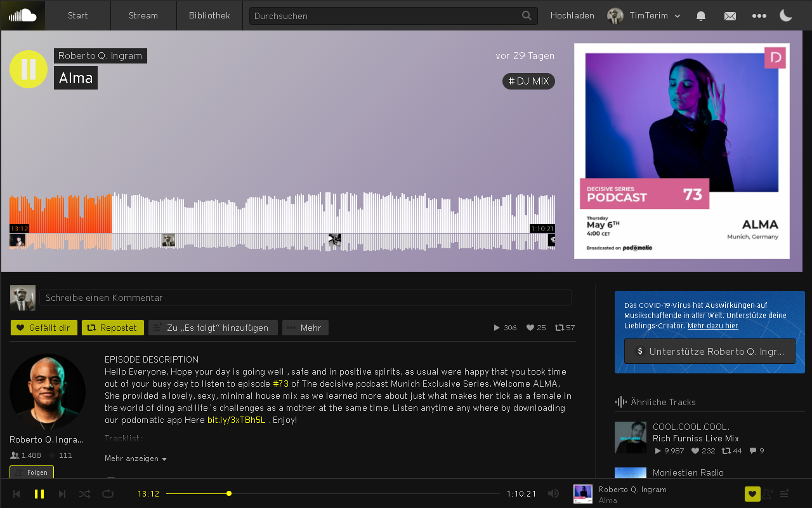Toggle the Repostet button
812x508 pixels.
(113, 328)
